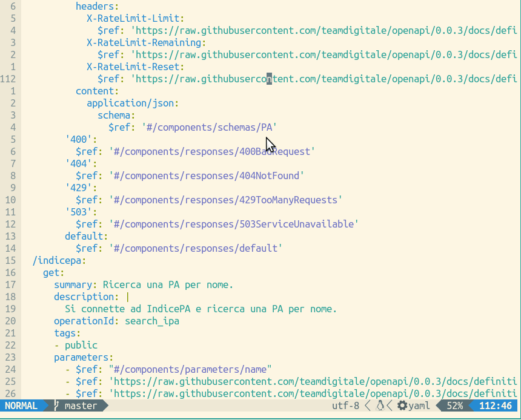The width and height of the screenshot is (521, 420).
Task: Click the Linux penguin icon in status line
Action: click(380, 405)
